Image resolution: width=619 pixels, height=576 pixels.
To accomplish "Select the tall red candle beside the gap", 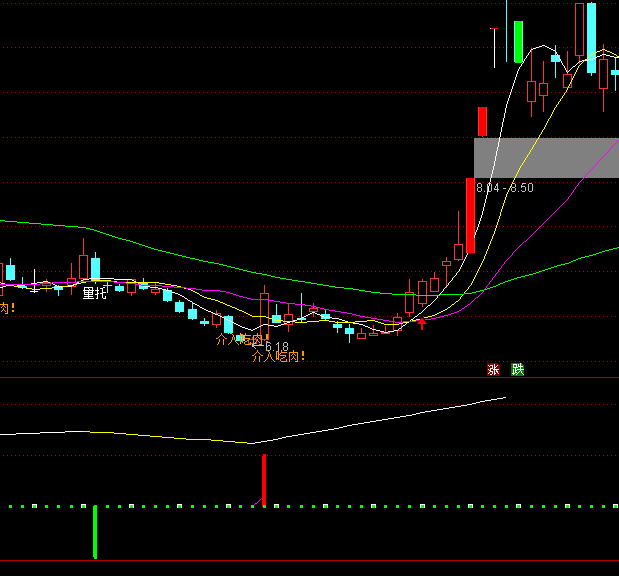I will click(x=470, y=215).
